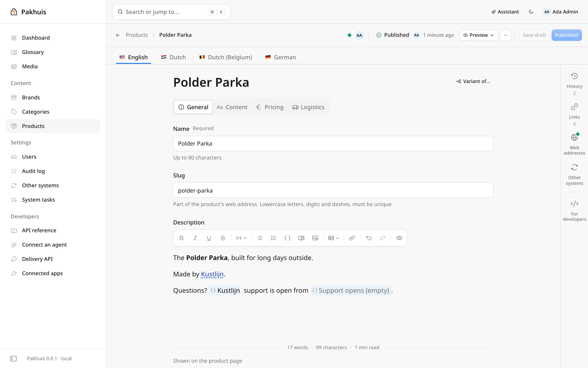Image resolution: width=588 pixels, height=368 pixels.
Task: Switch to the German language tab
Action: tap(281, 57)
